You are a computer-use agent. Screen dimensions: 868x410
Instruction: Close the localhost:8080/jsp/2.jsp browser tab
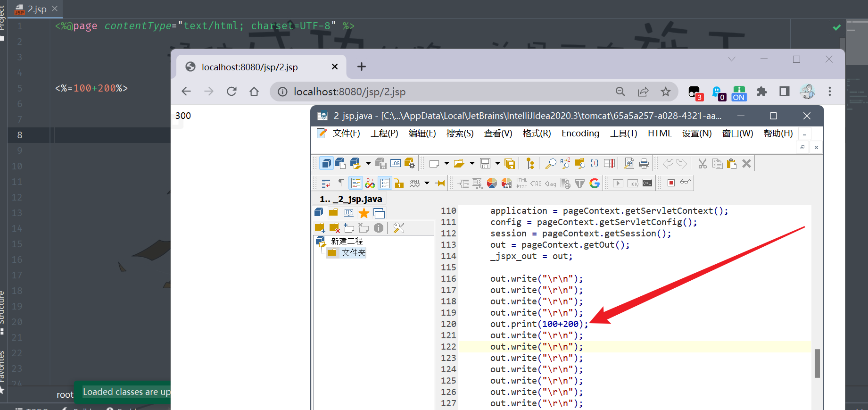pyautogui.click(x=335, y=67)
